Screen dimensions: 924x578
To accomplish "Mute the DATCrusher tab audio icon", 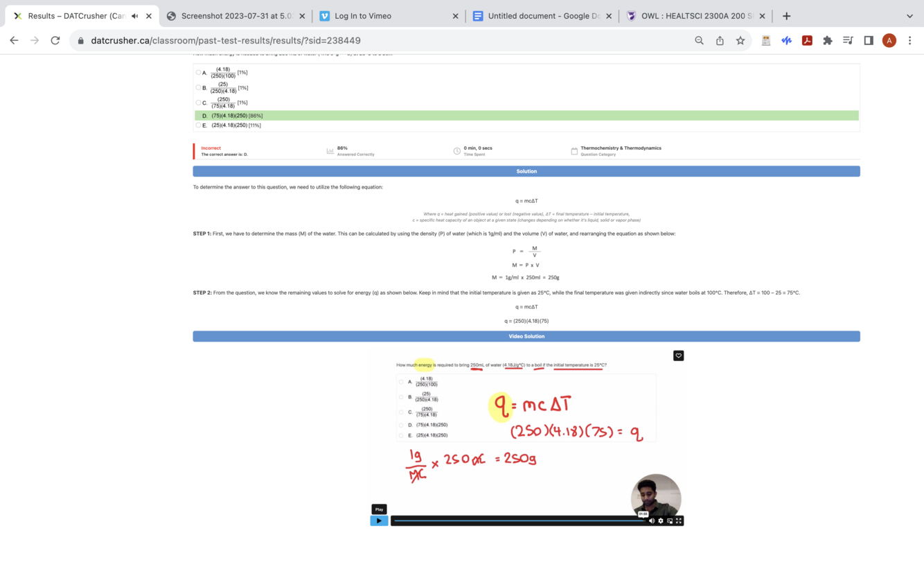I will (x=134, y=16).
